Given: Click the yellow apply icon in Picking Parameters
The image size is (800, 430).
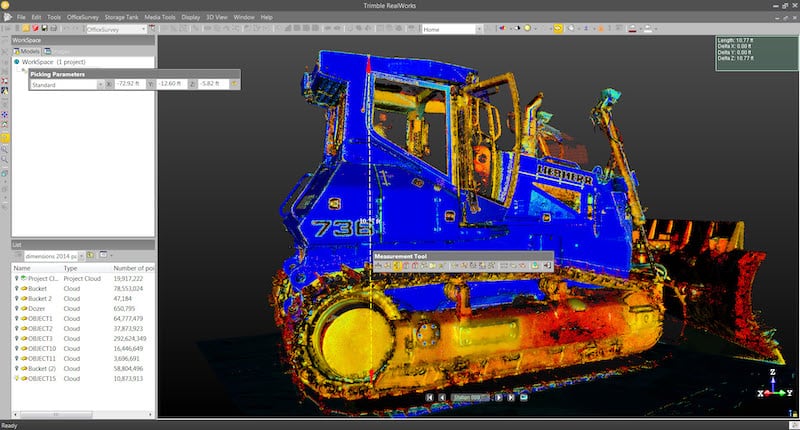Looking at the screenshot, I should tap(234, 84).
